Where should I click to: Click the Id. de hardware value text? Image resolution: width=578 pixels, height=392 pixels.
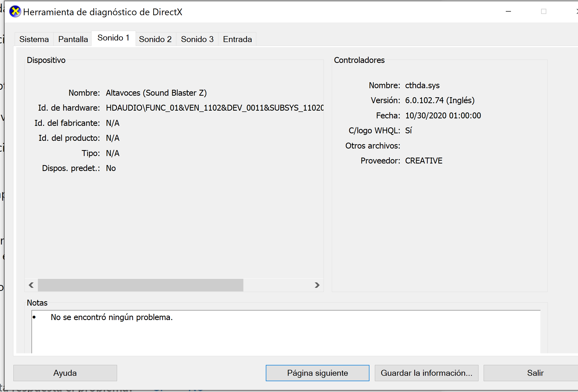[214, 108]
